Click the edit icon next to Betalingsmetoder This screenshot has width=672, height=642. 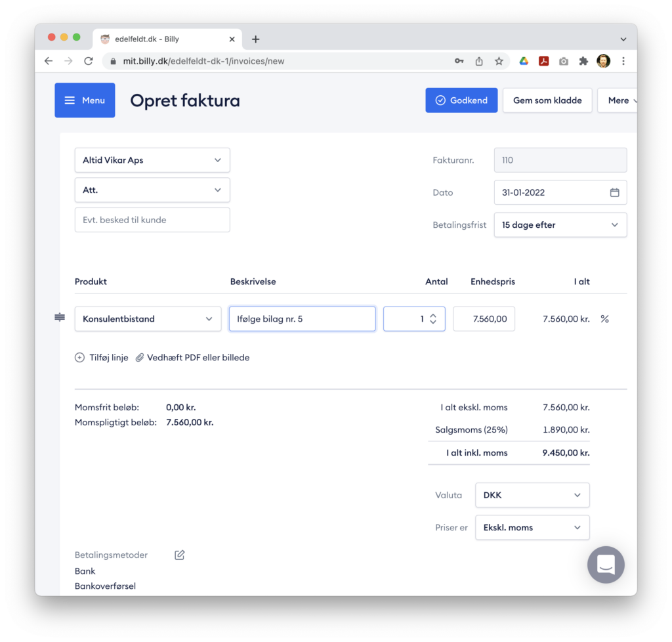tap(180, 555)
